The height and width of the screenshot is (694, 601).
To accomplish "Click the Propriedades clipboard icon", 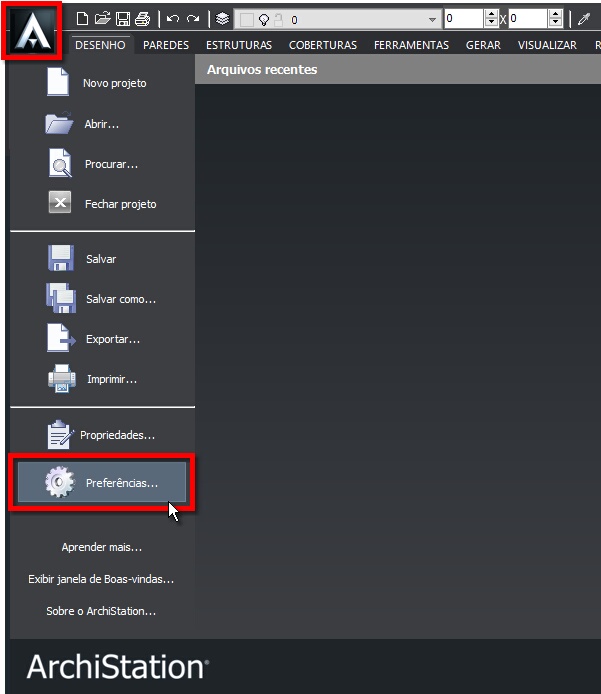I will pos(60,434).
